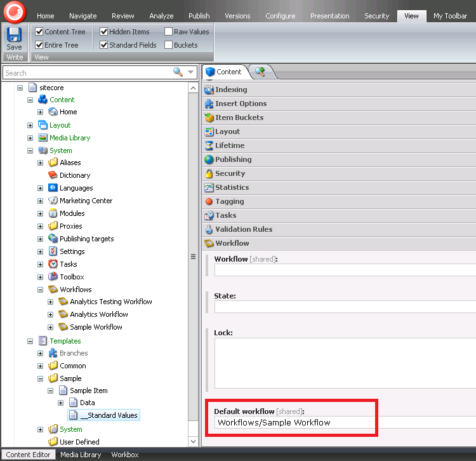Open the search tab with magnifier plus icon
This screenshot has width=476, height=461.
click(x=260, y=72)
